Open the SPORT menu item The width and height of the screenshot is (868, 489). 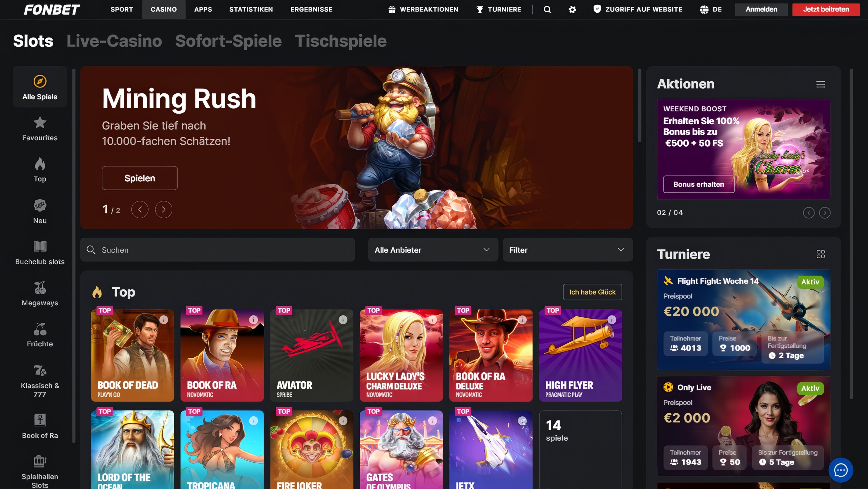122,9
